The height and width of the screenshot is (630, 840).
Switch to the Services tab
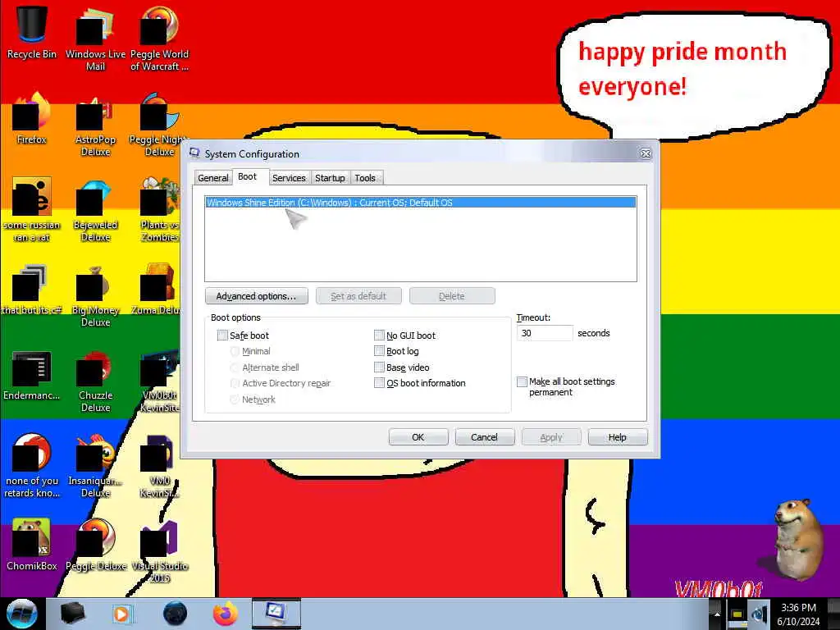click(289, 178)
